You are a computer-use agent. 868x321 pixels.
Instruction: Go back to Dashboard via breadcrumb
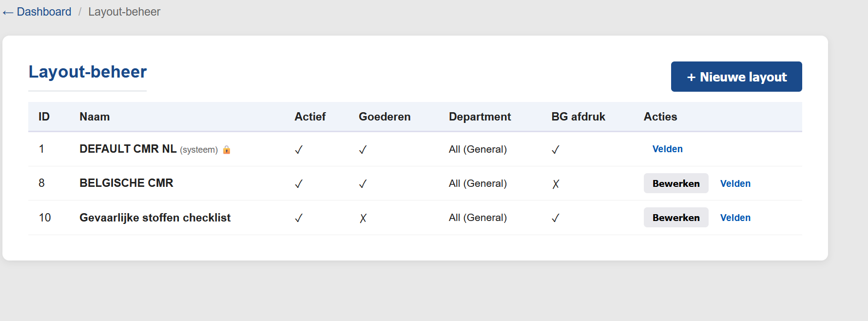(38, 12)
